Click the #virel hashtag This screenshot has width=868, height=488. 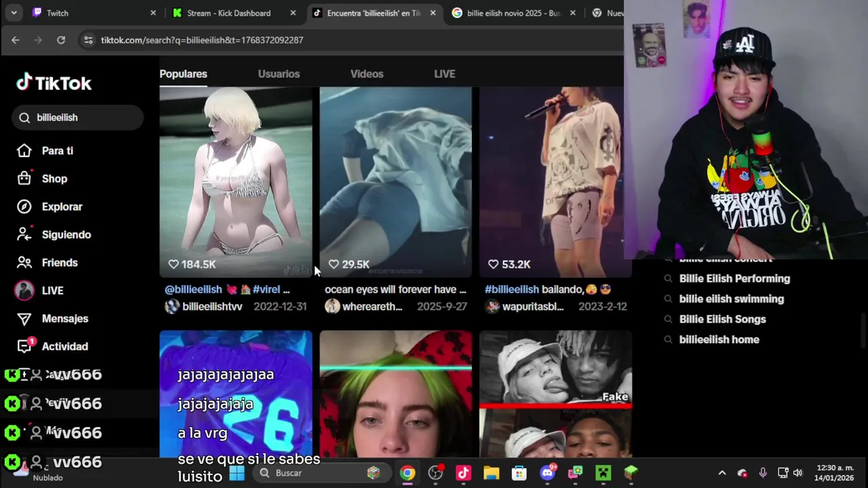pos(267,289)
